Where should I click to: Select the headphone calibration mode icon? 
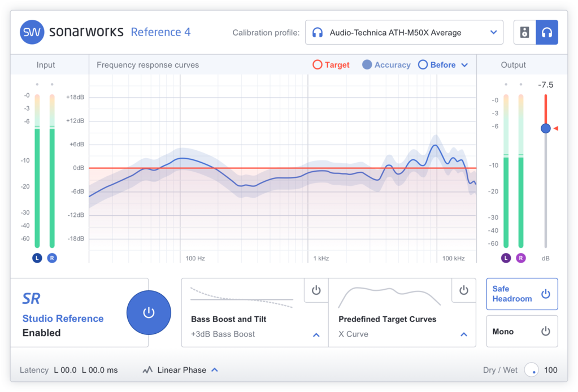(x=546, y=32)
